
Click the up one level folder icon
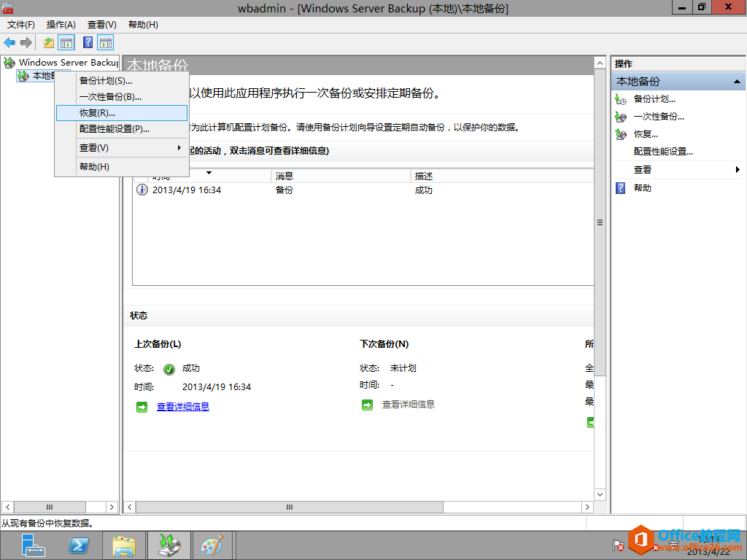click(x=49, y=43)
